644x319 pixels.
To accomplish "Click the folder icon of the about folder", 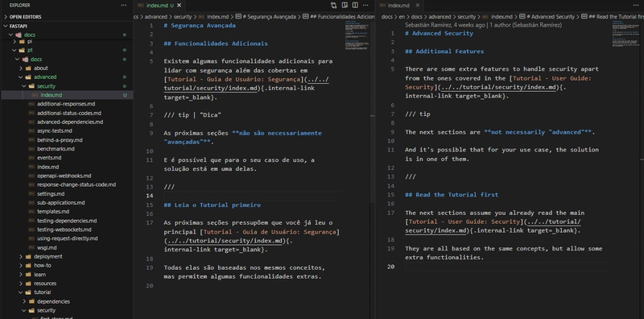I will (x=28, y=68).
